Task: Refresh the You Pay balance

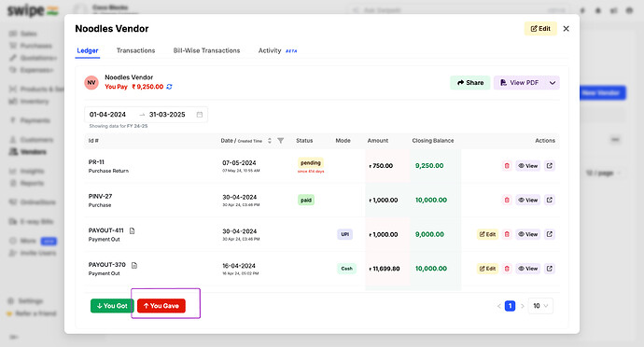Action: coord(169,87)
